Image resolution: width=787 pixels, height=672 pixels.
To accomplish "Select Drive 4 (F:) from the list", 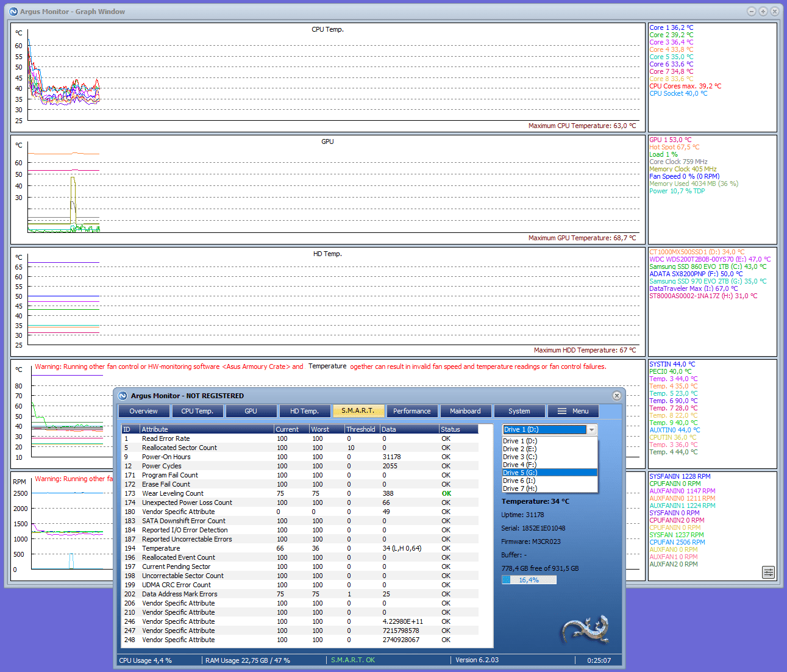I will [550, 465].
